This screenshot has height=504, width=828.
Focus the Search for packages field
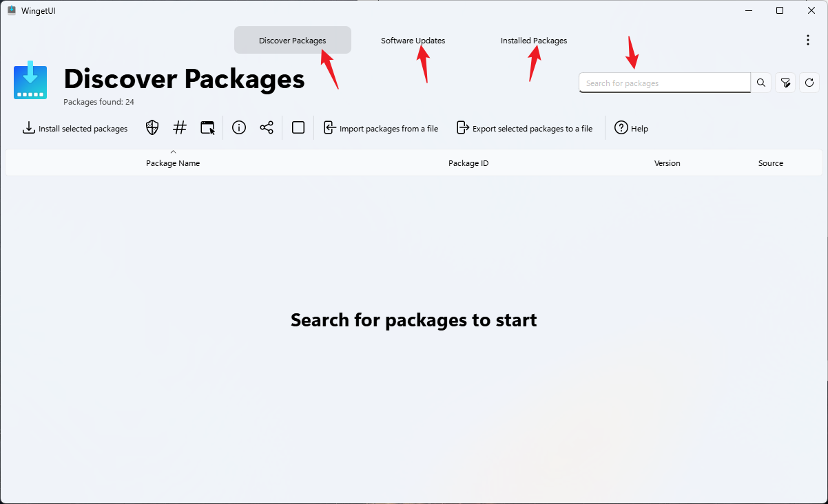[x=664, y=83]
